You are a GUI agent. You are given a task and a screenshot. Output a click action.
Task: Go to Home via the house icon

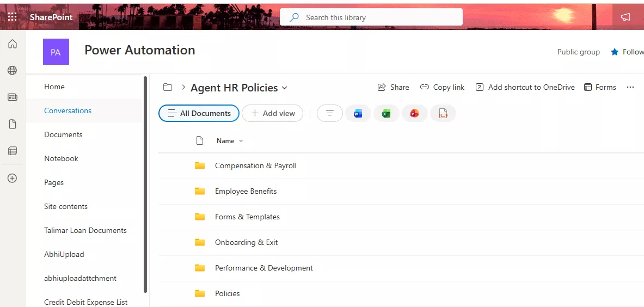(x=13, y=44)
